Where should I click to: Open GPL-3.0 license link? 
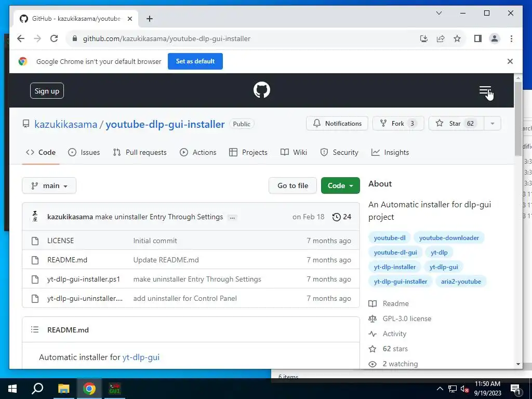(400, 318)
